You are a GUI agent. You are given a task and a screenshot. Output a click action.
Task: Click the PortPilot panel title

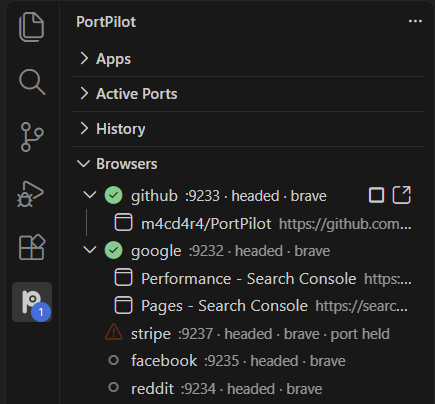point(106,22)
